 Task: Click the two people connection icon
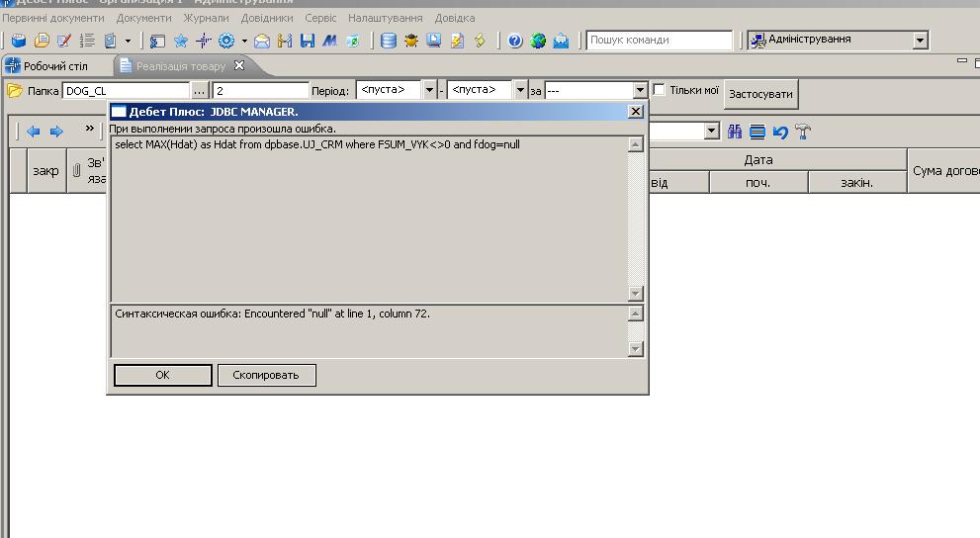click(285, 42)
